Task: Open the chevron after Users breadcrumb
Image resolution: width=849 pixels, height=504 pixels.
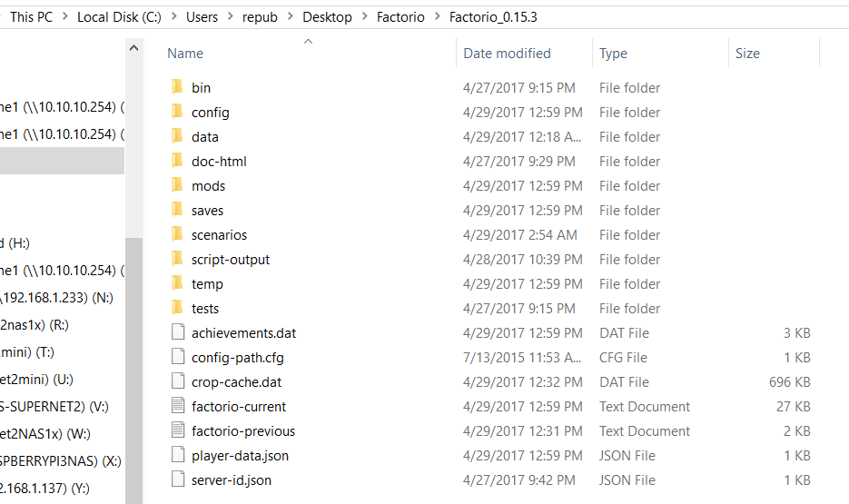Action: tap(230, 16)
